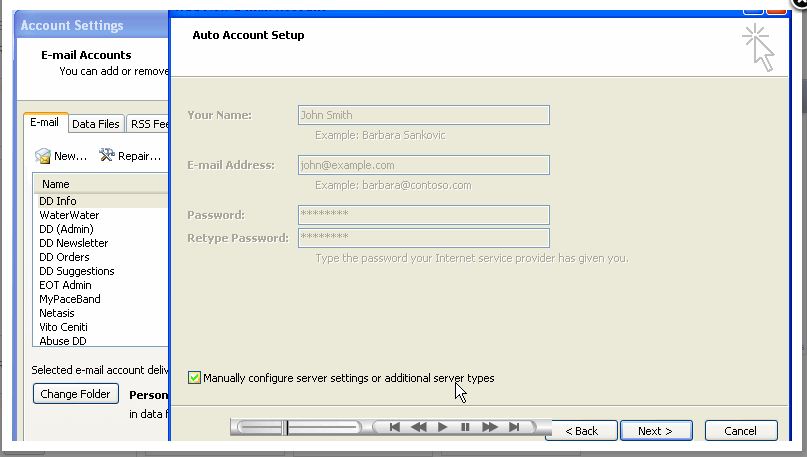Go to Next step in setup
Viewport: 807px width, 457px height.
click(656, 431)
